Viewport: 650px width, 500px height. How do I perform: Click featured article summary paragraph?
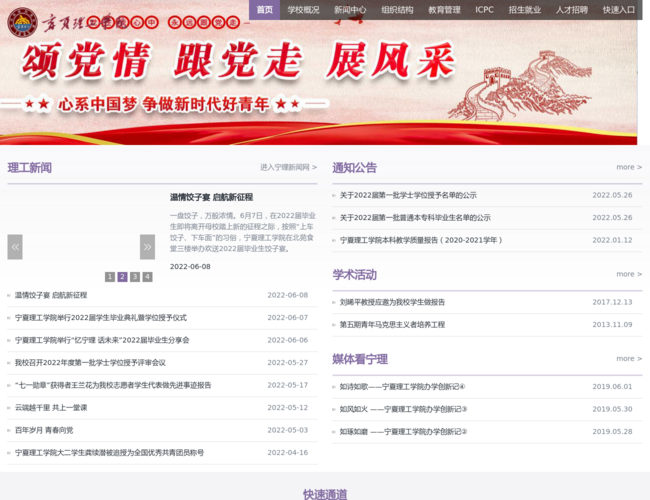243,232
